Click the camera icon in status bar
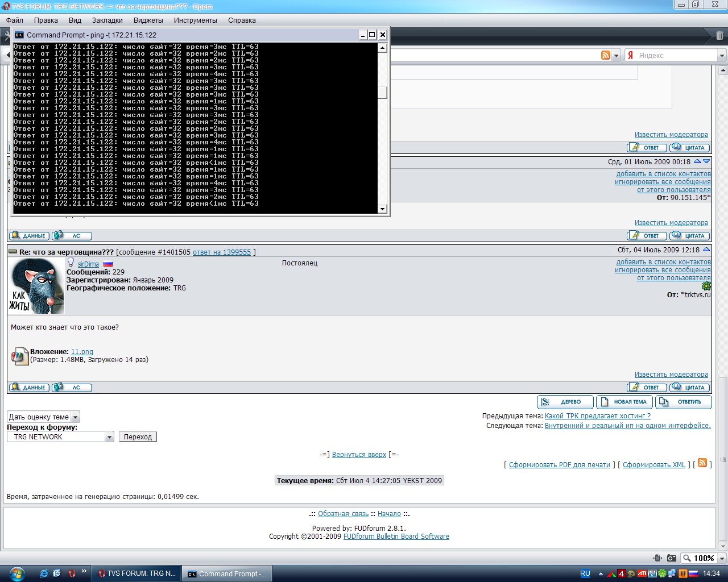 tap(672, 558)
